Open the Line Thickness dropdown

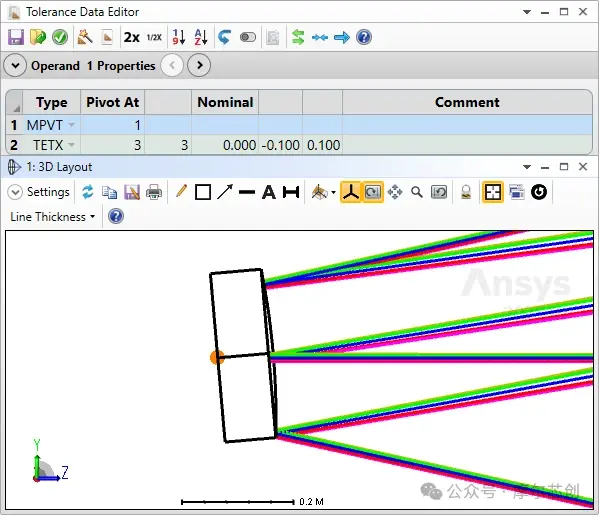[53, 217]
